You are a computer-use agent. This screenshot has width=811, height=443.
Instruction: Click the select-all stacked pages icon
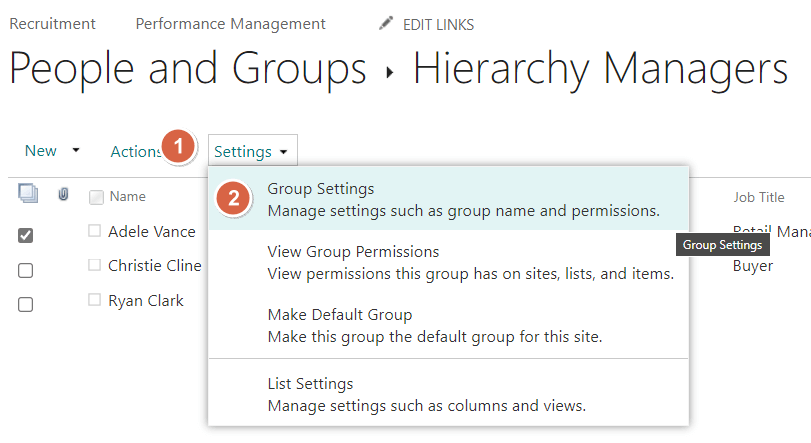click(x=28, y=193)
